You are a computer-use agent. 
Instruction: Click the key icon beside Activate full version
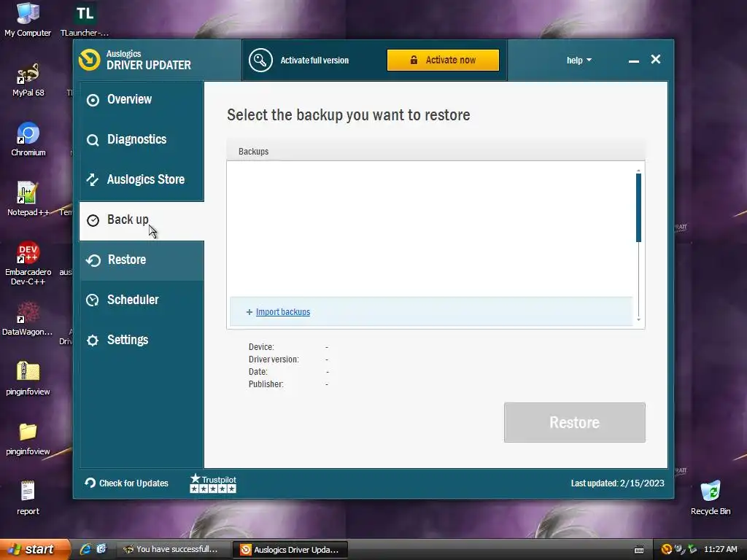point(260,61)
